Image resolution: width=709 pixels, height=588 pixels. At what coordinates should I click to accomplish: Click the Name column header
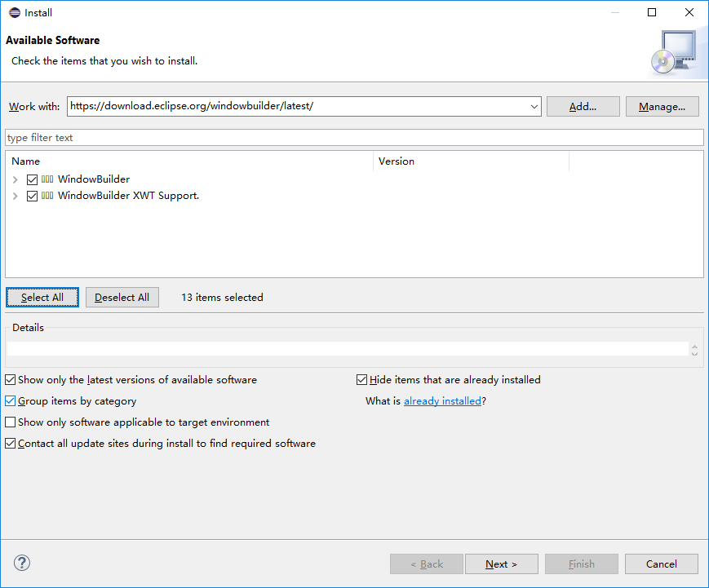pyautogui.click(x=189, y=161)
